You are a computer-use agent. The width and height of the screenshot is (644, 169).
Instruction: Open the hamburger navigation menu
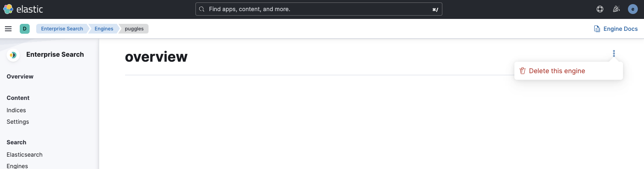coord(8,29)
